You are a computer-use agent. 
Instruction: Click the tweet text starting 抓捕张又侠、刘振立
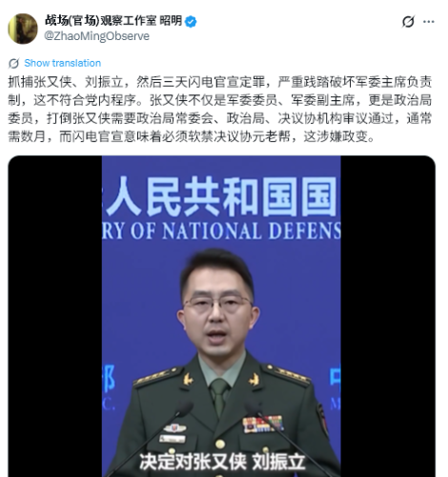pos(220,109)
